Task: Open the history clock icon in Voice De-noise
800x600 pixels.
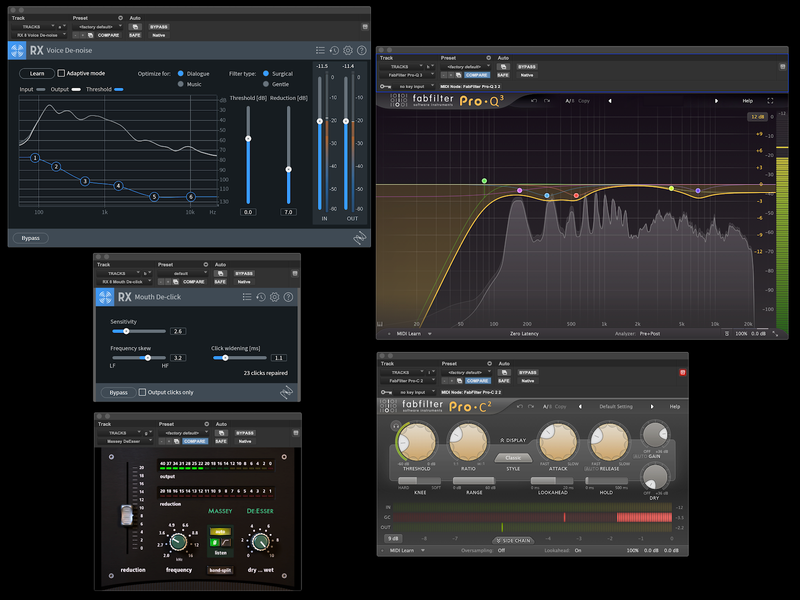Action: click(334, 50)
